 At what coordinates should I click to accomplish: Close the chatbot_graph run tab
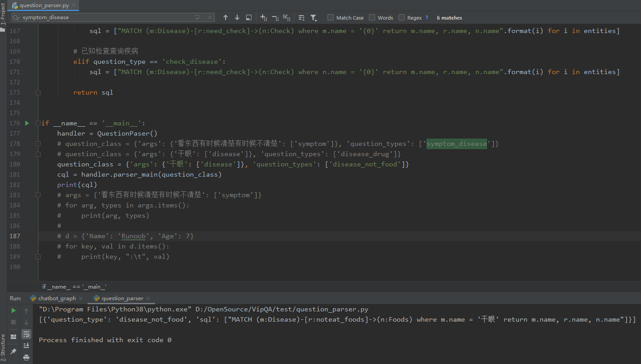click(81, 298)
